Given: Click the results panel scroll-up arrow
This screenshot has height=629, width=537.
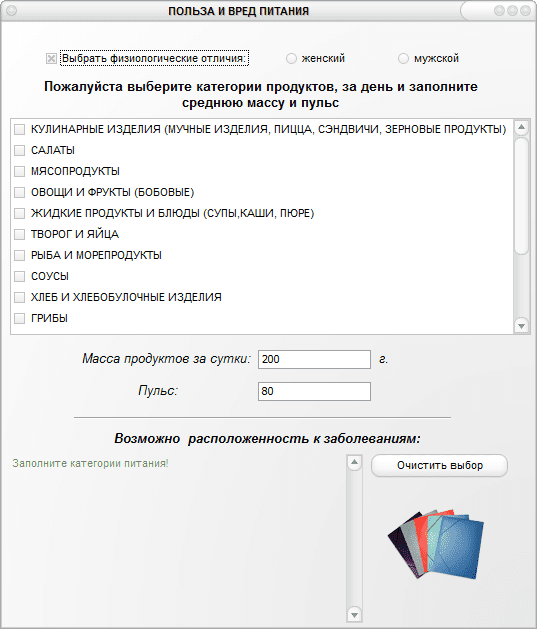Looking at the screenshot, I should click(354, 462).
